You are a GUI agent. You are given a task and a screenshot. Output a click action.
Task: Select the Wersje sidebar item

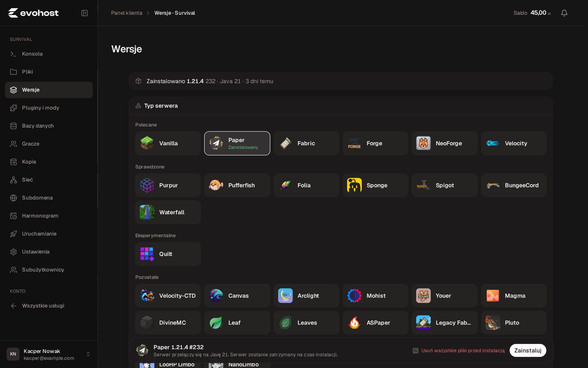coord(49,90)
